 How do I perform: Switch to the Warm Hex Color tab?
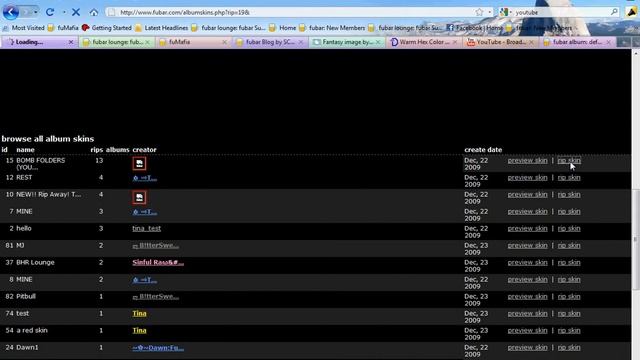tap(424, 42)
